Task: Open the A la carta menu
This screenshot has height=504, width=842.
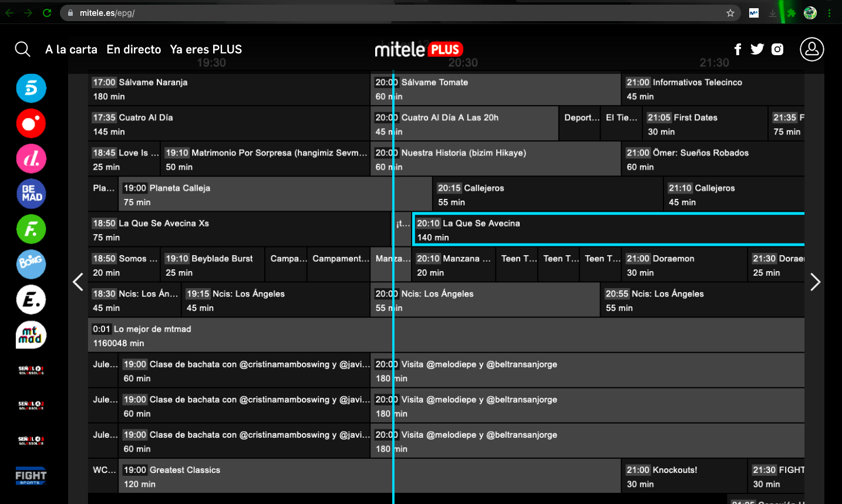Action: point(71,49)
